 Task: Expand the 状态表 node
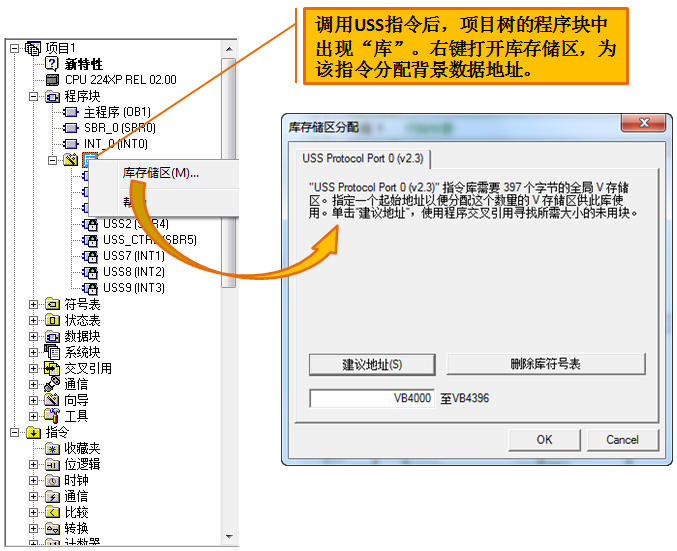tap(33, 320)
